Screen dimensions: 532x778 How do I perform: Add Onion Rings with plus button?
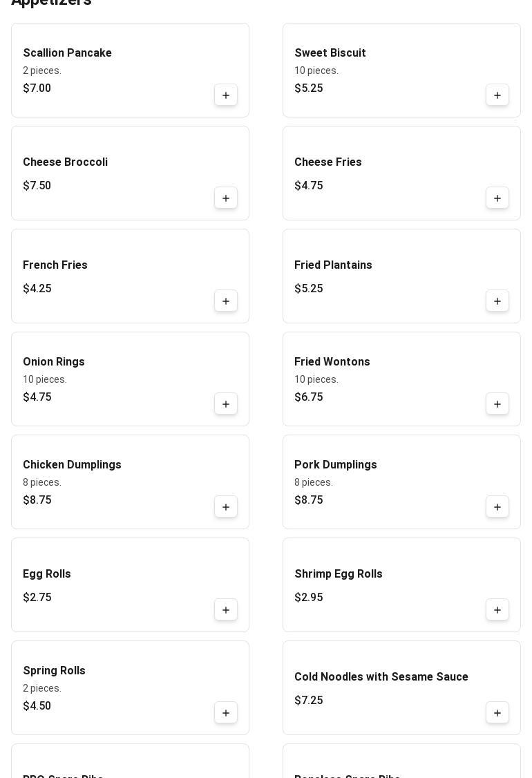pyautogui.click(x=226, y=404)
